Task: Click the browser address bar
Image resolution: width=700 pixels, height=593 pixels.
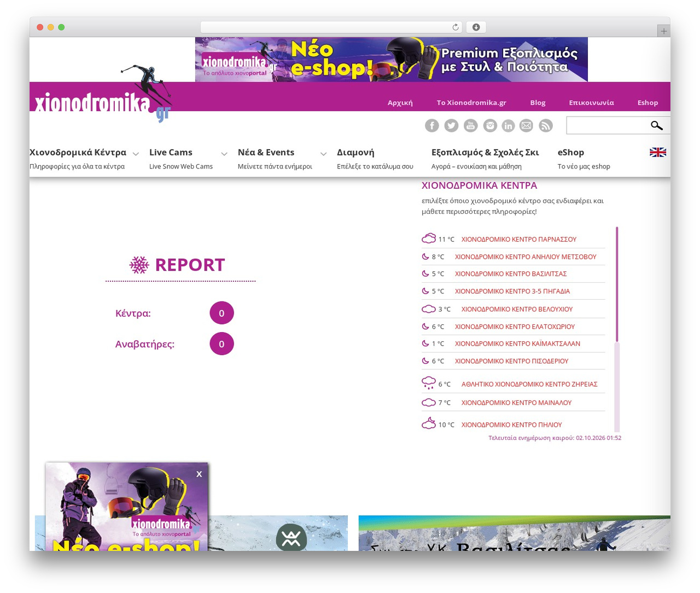Action: pos(331,27)
